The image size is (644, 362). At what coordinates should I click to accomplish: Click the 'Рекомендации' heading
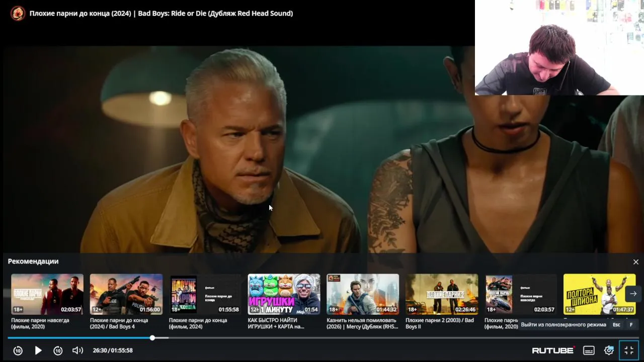tap(33, 261)
